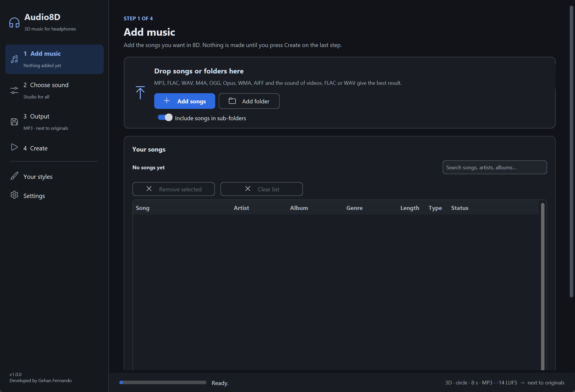
Task: Open Your styles page
Action: pos(54,177)
